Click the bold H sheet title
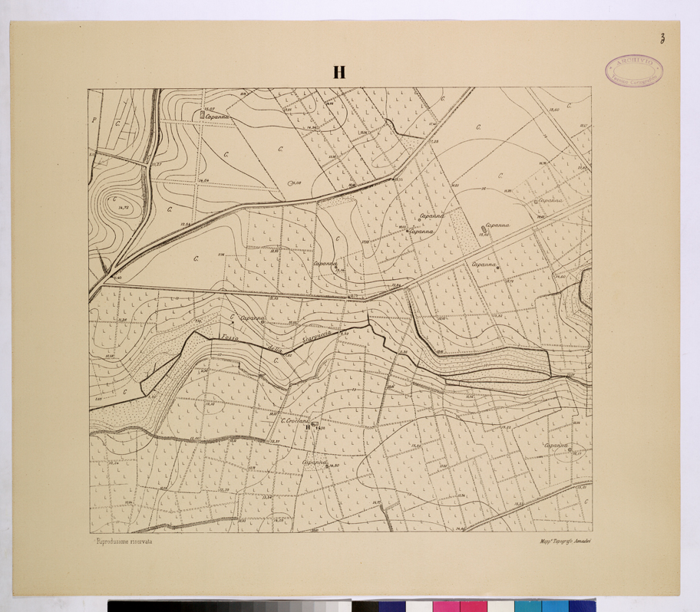Image resolution: width=700 pixels, height=612 pixels. (x=338, y=73)
